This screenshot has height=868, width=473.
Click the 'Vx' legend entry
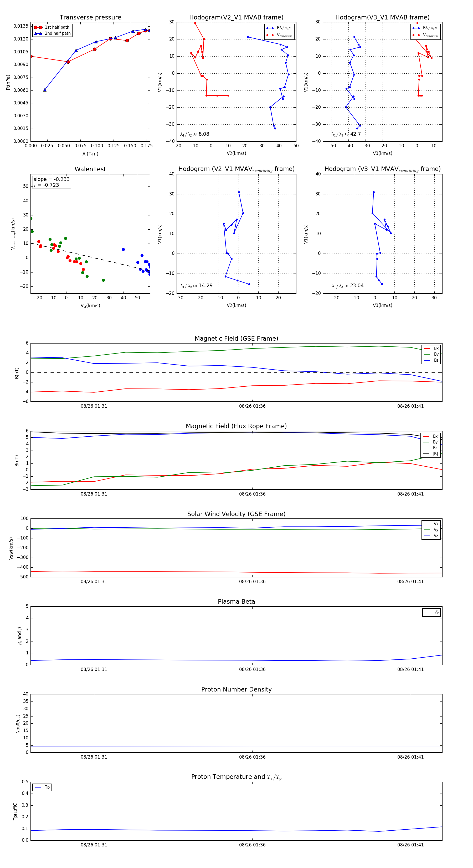pos(431,524)
